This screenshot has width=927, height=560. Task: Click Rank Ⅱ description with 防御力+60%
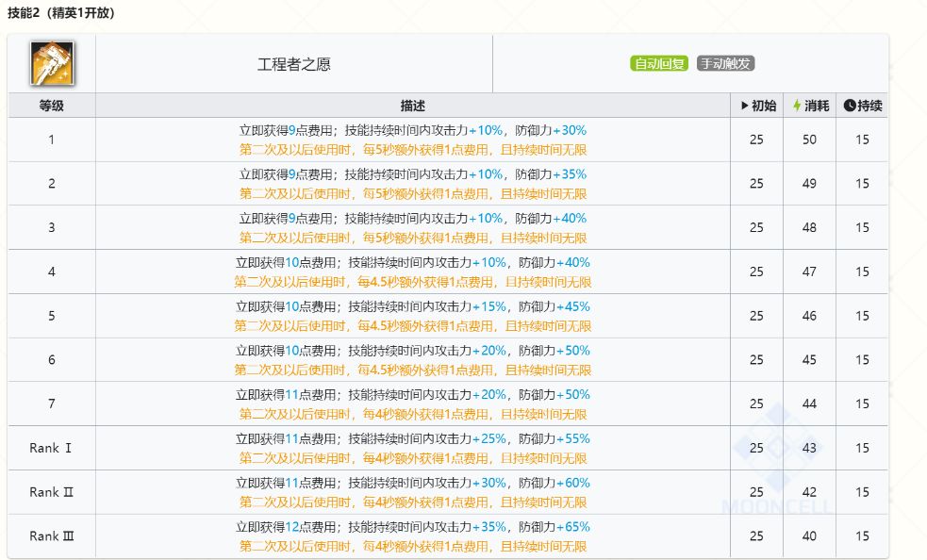(x=413, y=492)
